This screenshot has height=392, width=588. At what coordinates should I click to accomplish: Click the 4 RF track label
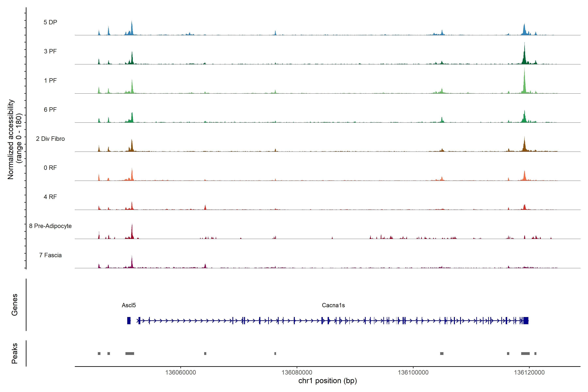click(50, 197)
